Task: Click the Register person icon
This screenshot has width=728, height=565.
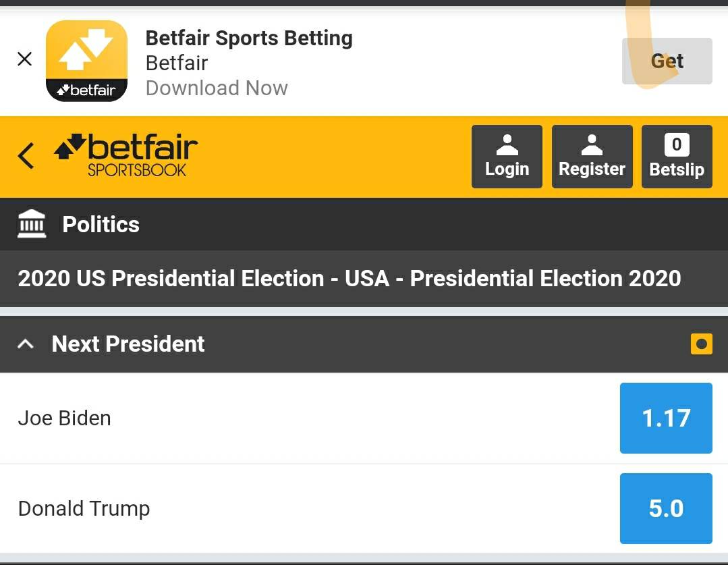Action: (592, 145)
